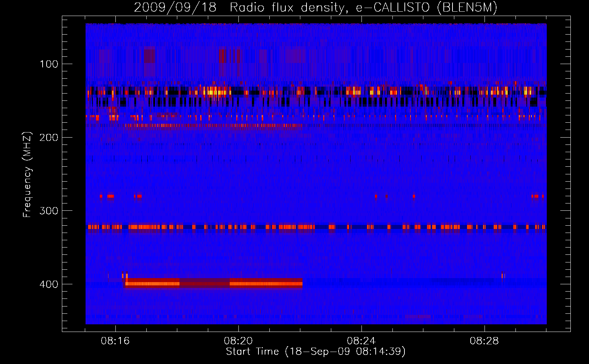
Task: Click the 08:24 time tick label
Action: coord(361,341)
